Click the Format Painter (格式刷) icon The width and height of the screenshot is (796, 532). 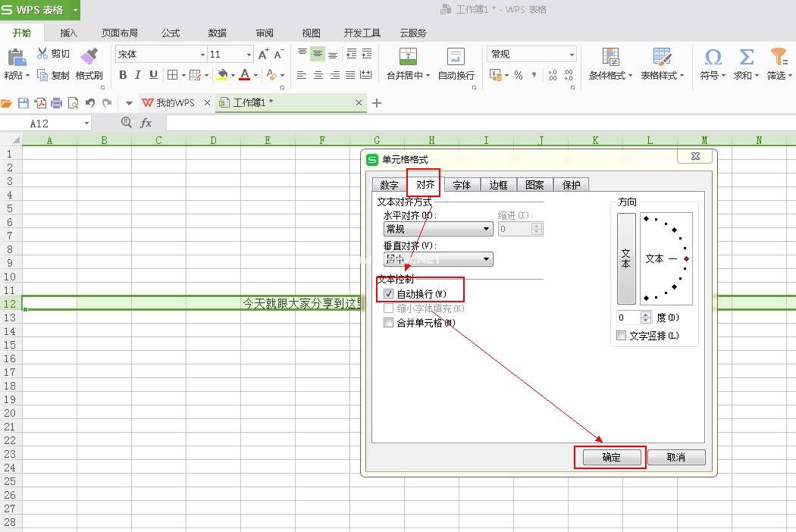[89, 58]
